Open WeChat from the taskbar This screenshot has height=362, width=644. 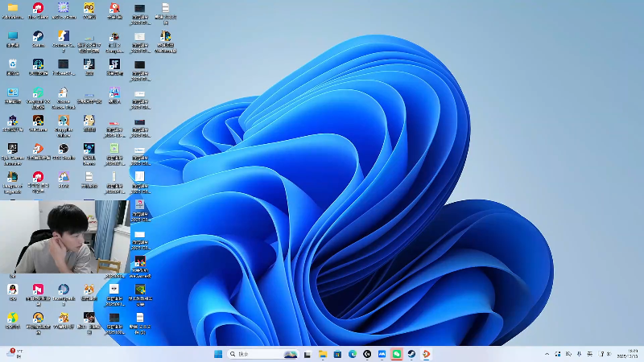[x=396, y=354]
